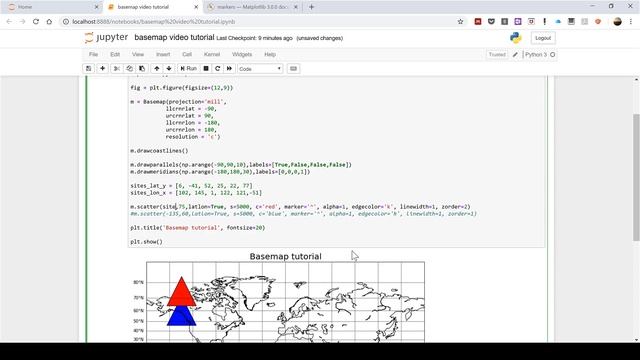Viewport: 640px width, 360px height.
Task: Restart the kernel icon
Action: [218, 69]
